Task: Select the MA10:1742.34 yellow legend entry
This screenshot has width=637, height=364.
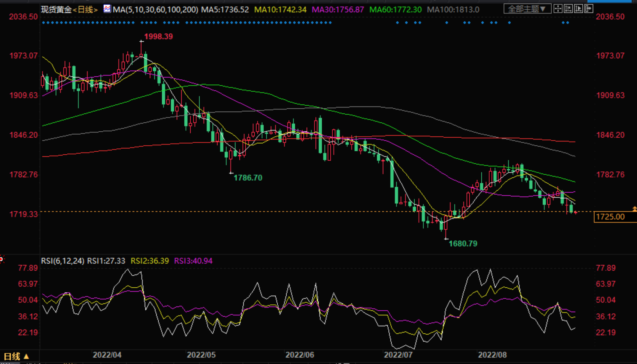Action: click(x=280, y=9)
